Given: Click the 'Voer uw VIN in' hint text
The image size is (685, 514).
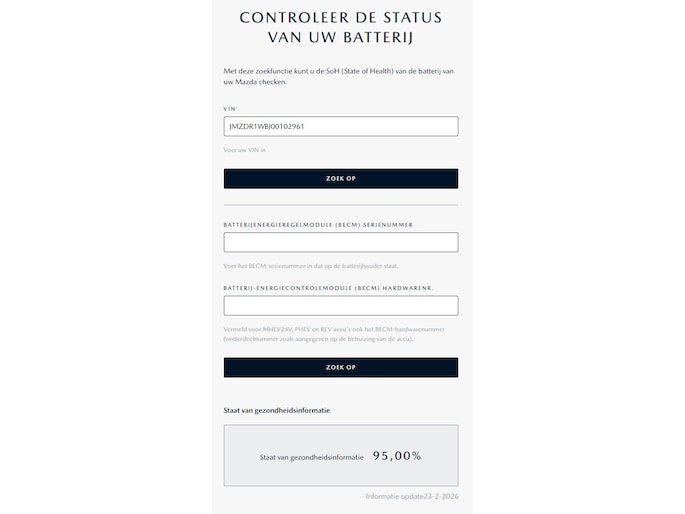Looking at the screenshot, I should (245, 150).
